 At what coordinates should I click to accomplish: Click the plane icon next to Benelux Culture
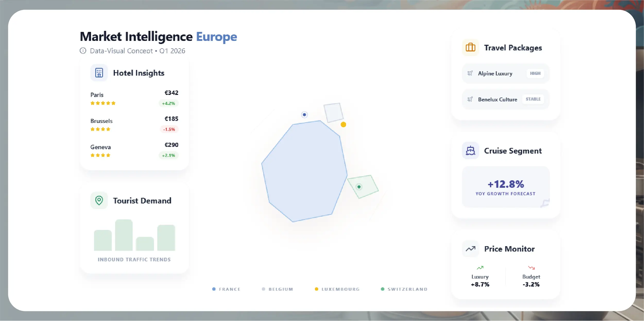470,99
